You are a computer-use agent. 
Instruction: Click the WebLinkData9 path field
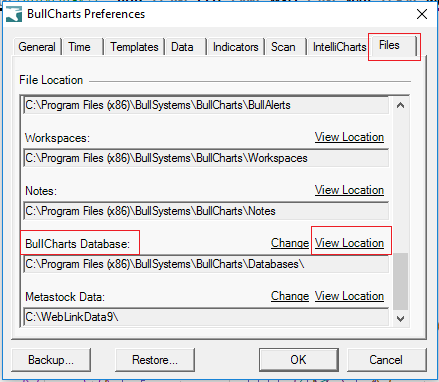206,317
